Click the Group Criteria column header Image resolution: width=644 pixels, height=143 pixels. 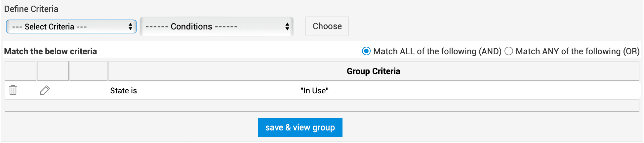[x=373, y=71]
